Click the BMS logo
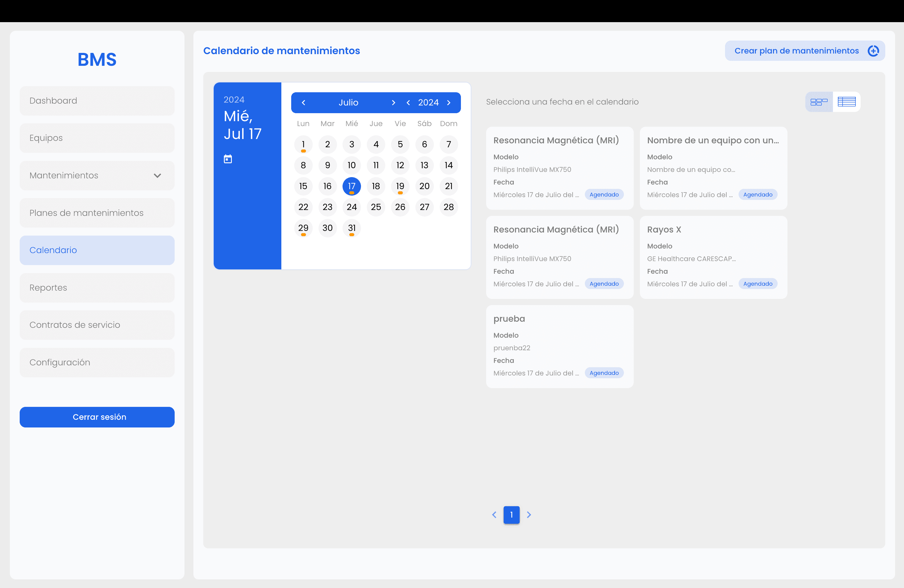The width and height of the screenshot is (904, 588). pyautogui.click(x=97, y=60)
